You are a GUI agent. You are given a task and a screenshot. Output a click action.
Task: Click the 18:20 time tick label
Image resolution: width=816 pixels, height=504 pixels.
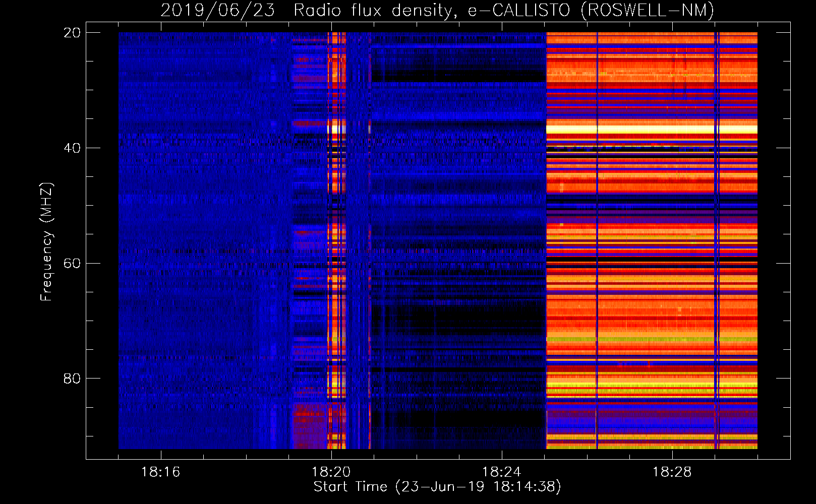(x=331, y=472)
